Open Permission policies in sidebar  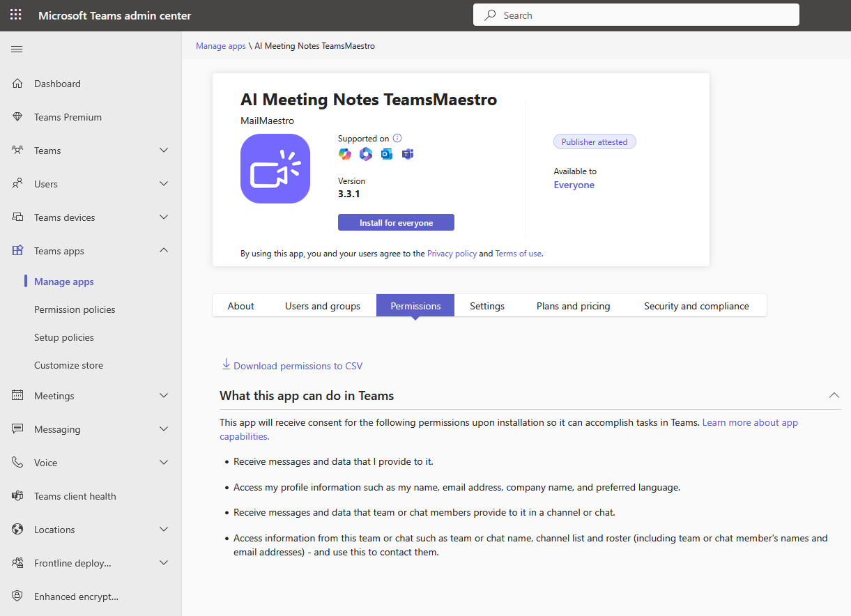coord(75,309)
